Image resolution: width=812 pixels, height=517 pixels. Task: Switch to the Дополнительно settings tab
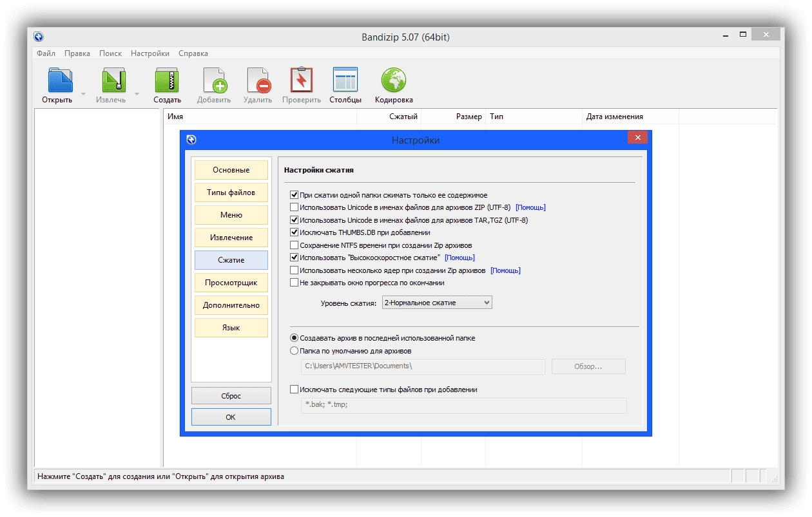[231, 305]
